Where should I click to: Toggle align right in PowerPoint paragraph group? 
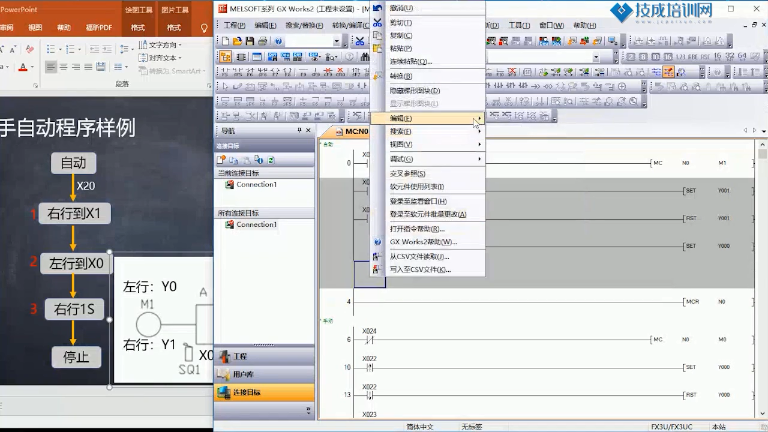[76, 67]
